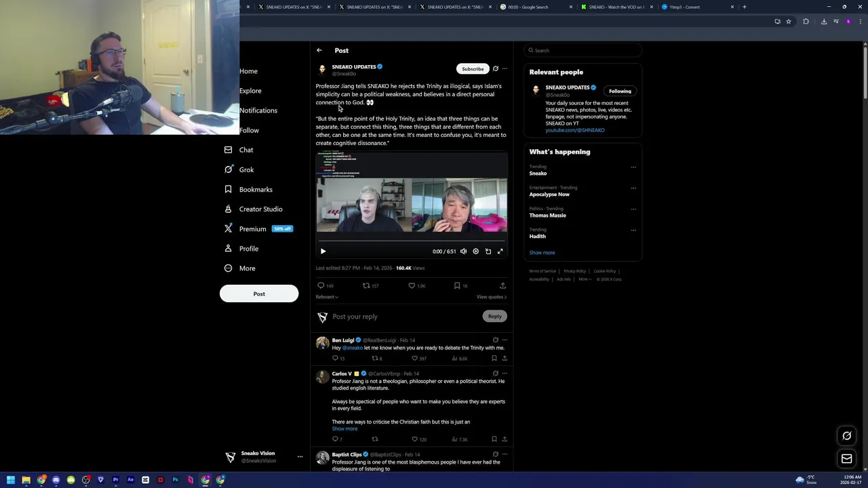Open Grok in the left sidebar
This screenshot has height=488, width=868.
[x=239, y=169]
